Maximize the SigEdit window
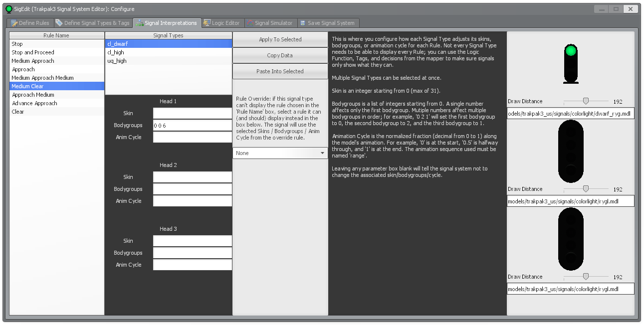 tap(616, 9)
